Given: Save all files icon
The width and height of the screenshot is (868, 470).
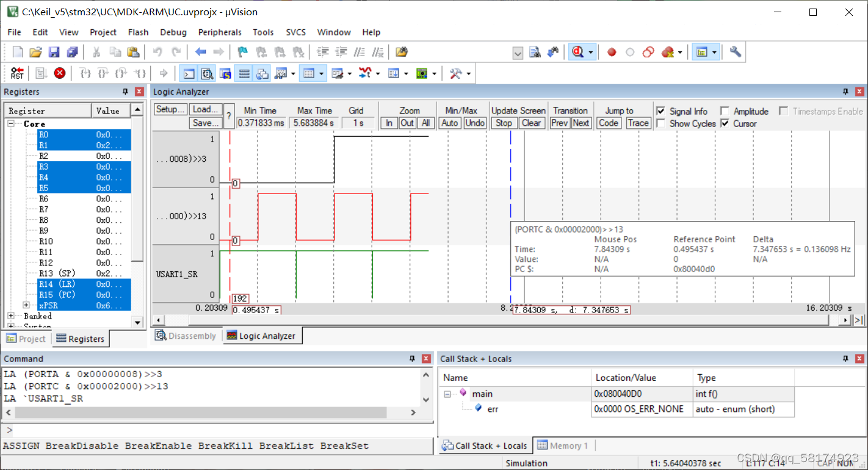Looking at the screenshot, I should click(72, 52).
